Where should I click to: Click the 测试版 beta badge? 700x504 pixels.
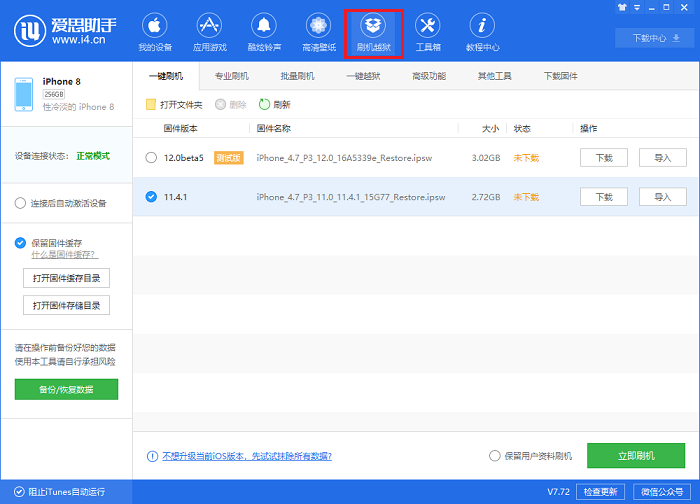tap(229, 158)
